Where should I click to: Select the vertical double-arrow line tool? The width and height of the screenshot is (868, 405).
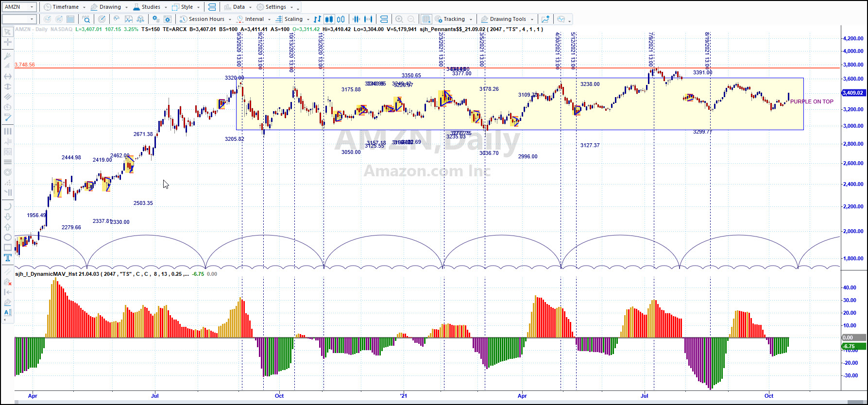7,86
